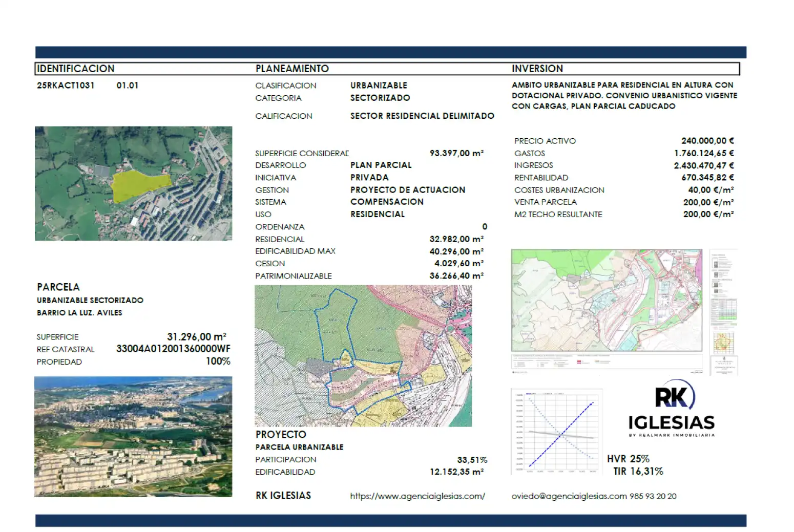
Task: Select the phone number 985 93 20 20
Action: [x=653, y=496]
